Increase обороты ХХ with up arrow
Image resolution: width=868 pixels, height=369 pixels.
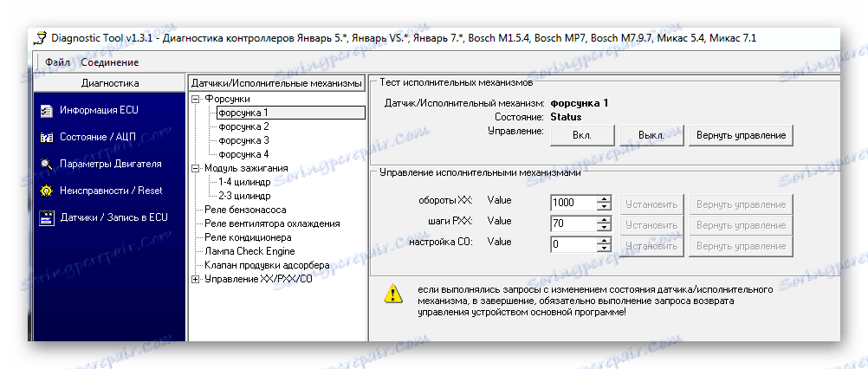(x=604, y=199)
